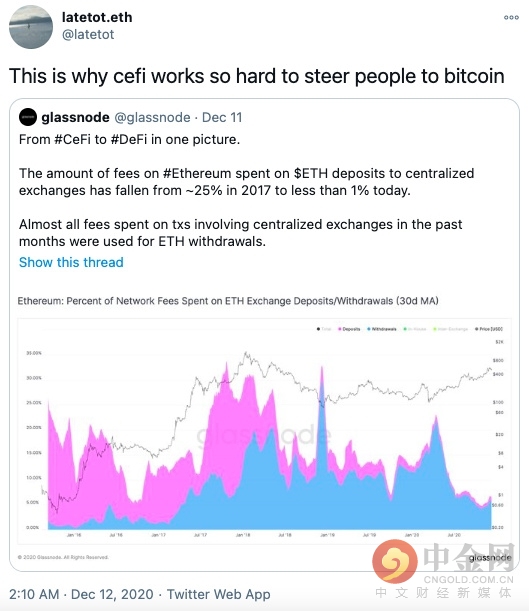The width and height of the screenshot is (529, 611).
Task: Click the CNGOLD watermark logo
Action: pos(443,569)
